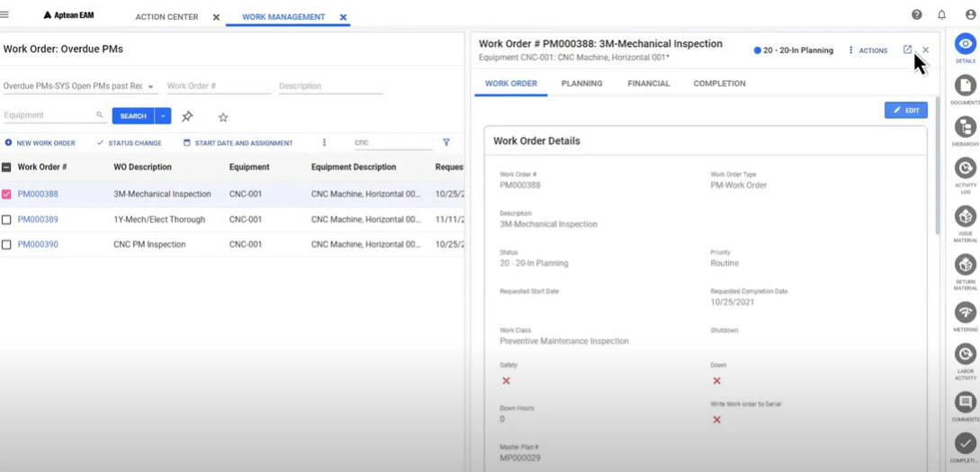This screenshot has width=980, height=472.
Task: Sort by WO Description column header
Action: (142, 168)
